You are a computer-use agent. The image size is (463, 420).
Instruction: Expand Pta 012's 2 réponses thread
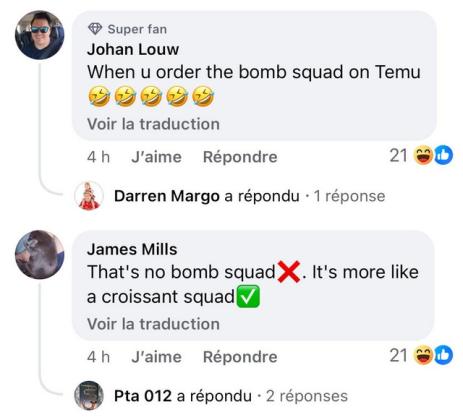point(307,396)
